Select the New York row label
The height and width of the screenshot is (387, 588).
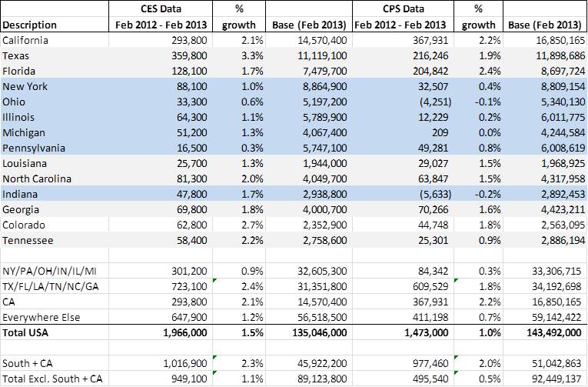[25, 86]
